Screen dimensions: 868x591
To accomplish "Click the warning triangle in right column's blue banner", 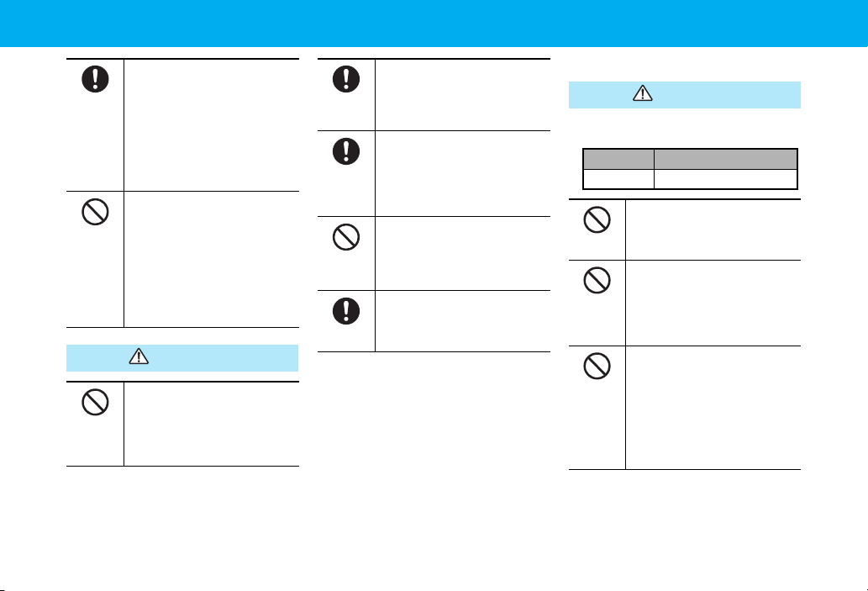I will tap(643, 93).
